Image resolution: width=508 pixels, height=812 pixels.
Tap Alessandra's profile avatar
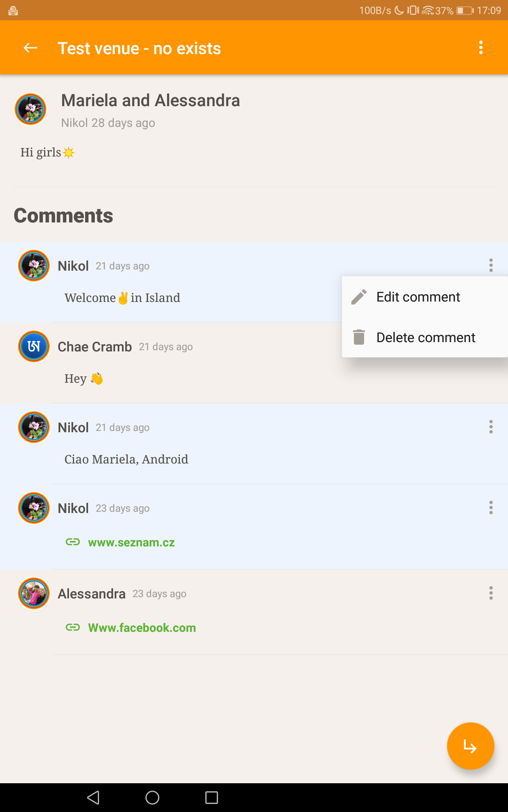pos(34,593)
